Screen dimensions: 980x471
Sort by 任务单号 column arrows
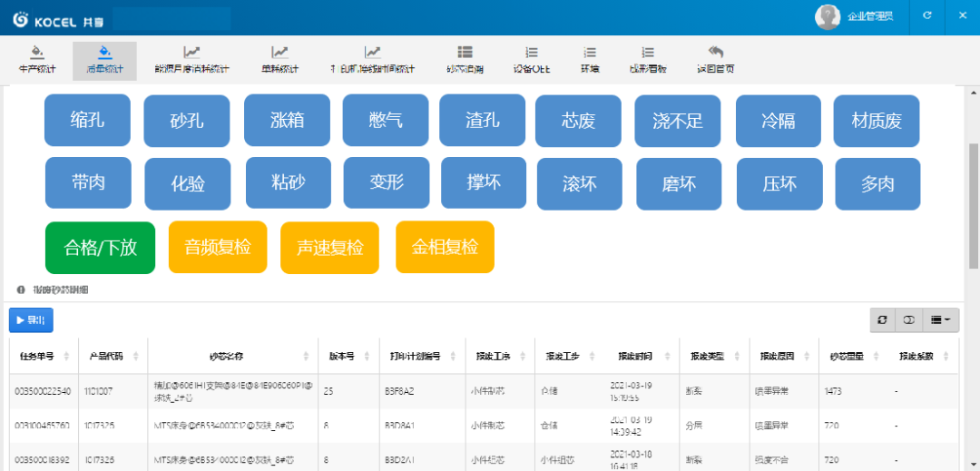click(67, 357)
